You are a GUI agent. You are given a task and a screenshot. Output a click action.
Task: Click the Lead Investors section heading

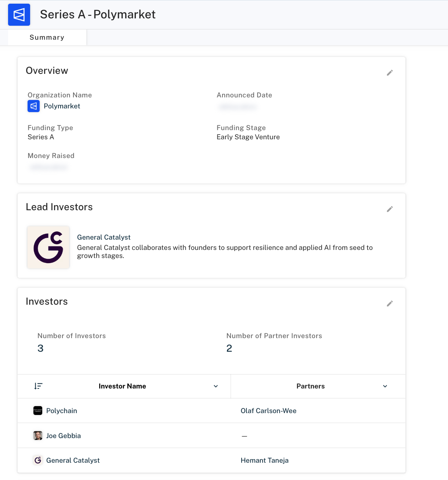(x=59, y=207)
